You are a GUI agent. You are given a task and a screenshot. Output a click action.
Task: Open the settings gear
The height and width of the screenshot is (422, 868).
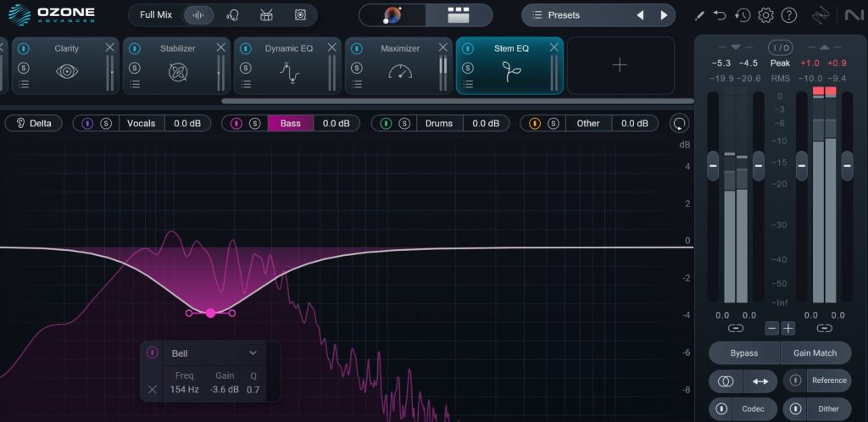tap(765, 15)
